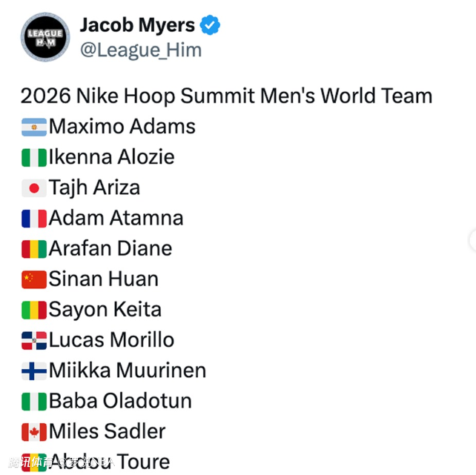Screen dimensions: 476x475
Task: Click the Dominican flag beside Lucas Morillo
Action: 34,340
